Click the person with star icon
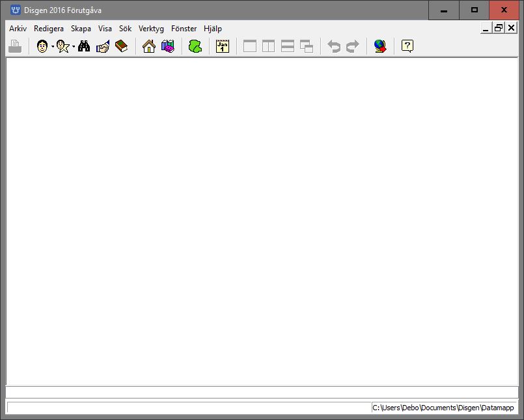 (x=63, y=46)
